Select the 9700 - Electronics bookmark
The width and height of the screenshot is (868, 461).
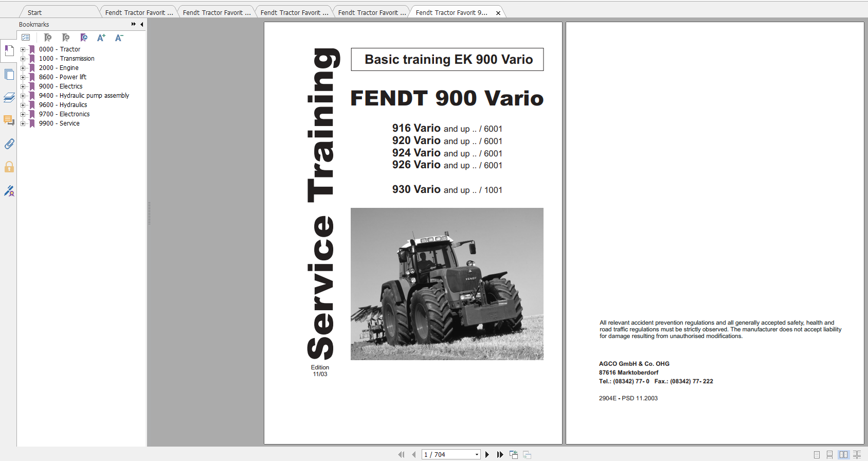pos(64,114)
